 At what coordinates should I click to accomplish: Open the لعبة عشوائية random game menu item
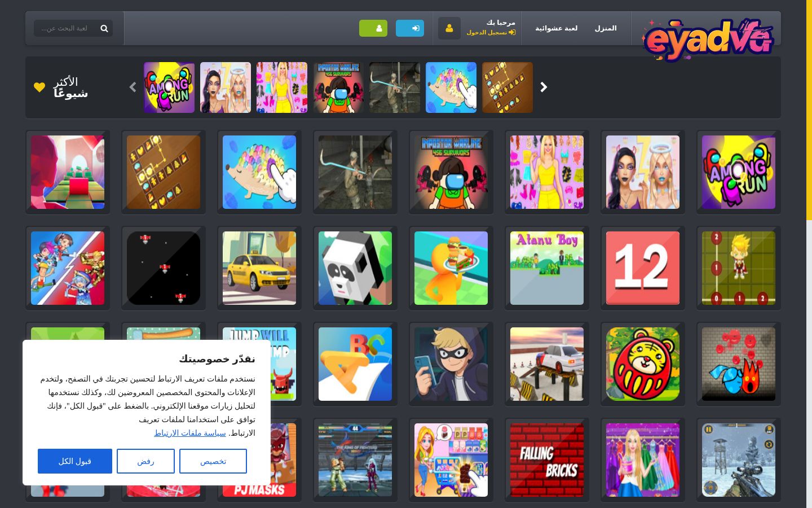[x=556, y=28]
